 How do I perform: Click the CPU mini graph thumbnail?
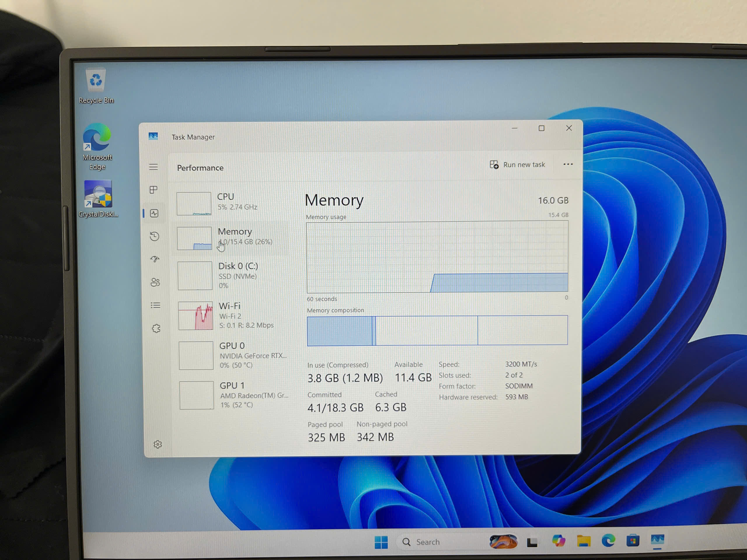[194, 204]
